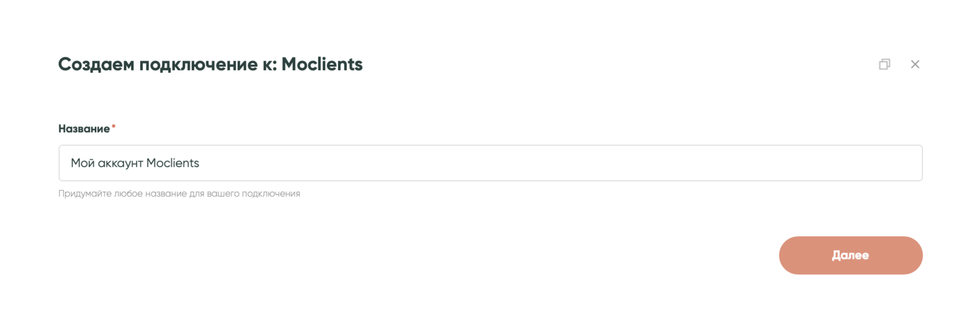Click the dialog heading about Moclients
Screen dimensions: 980x327
click(210, 64)
